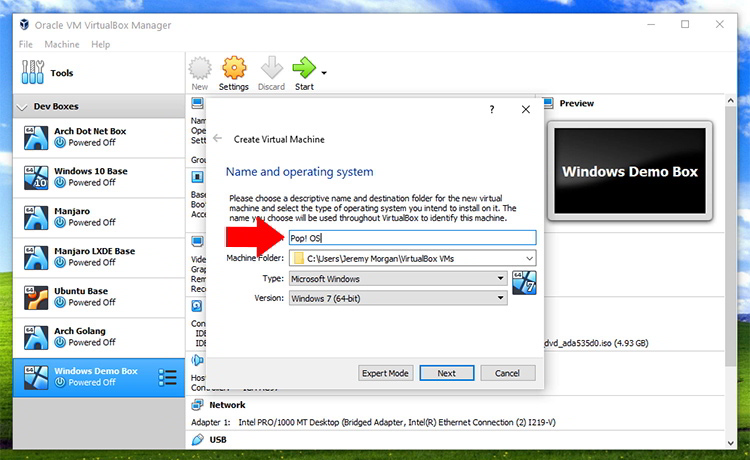
Task: Click the Machine Folder path text
Action: (x=380, y=259)
